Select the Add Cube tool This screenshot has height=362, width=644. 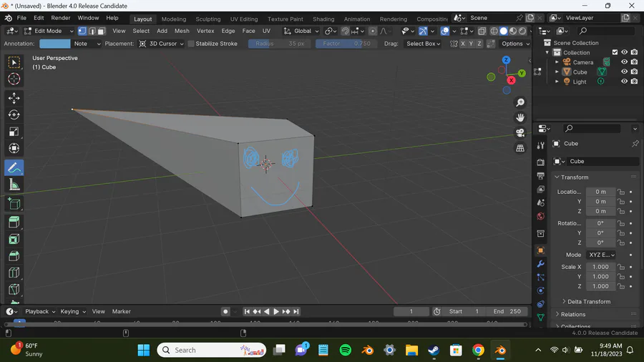(14, 204)
